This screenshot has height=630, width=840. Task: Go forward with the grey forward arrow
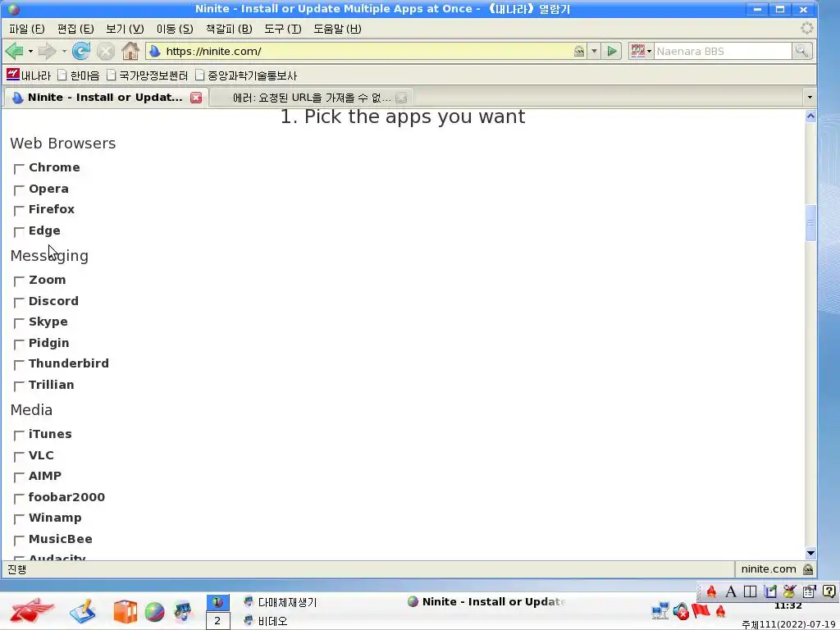[x=47, y=52]
